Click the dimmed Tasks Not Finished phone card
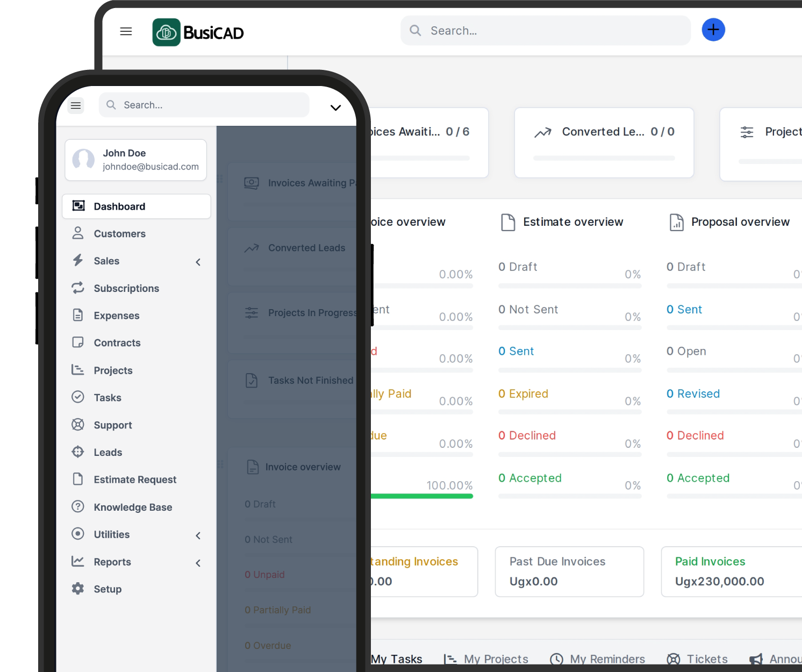This screenshot has height=672, width=802. tap(292, 389)
